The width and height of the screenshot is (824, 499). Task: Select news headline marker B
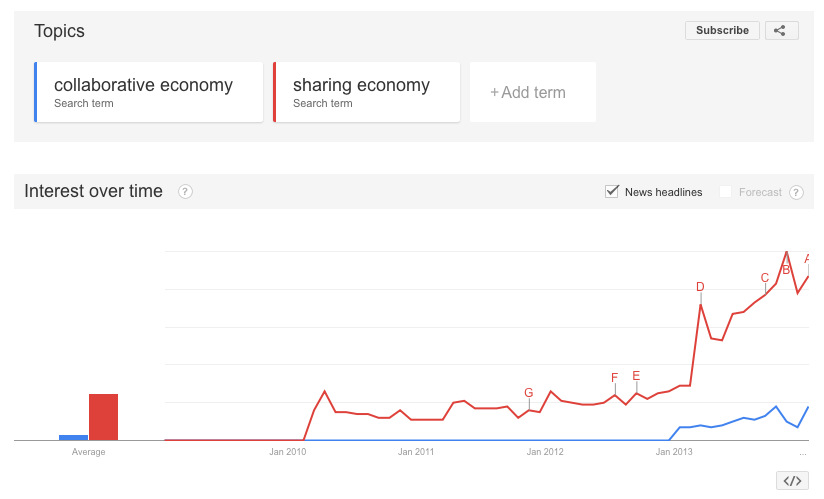point(786,270)
